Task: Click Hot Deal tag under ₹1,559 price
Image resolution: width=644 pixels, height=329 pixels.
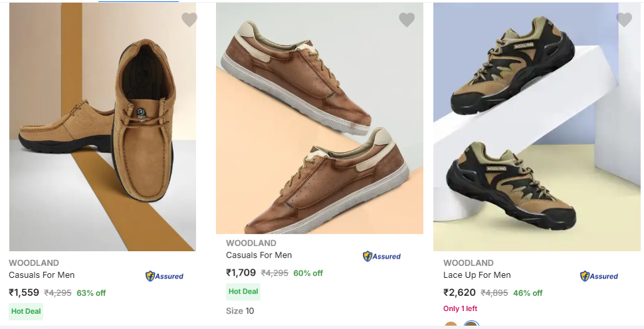Action: coord(26,310)
